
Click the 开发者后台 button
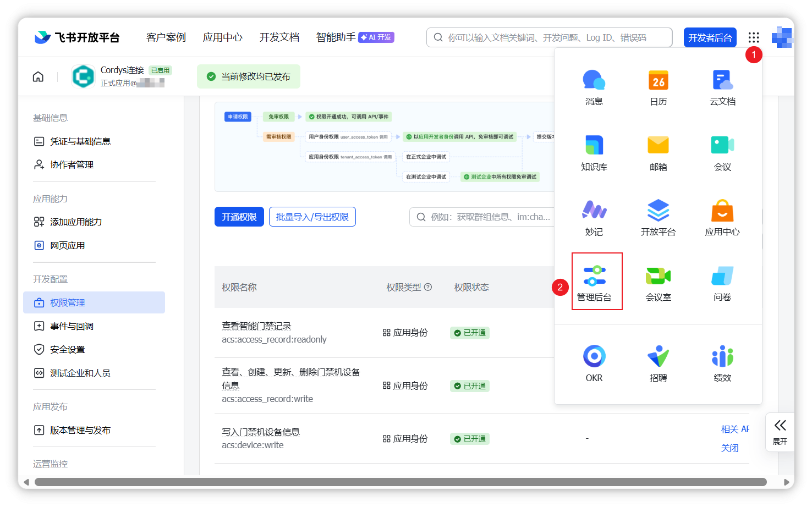pos(710,37)
